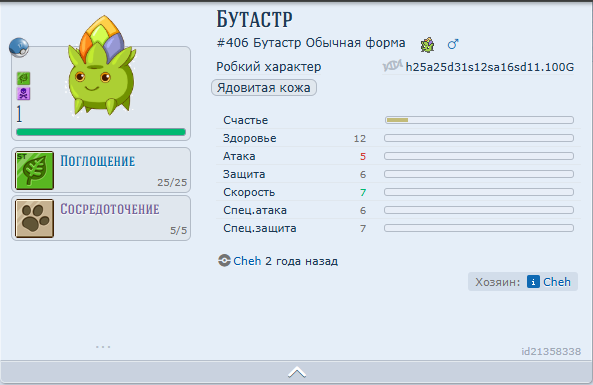This screenshot has width=593, height=385.
Task: Click the purple Poison skull type icon
Action: [x=23, y=93]
